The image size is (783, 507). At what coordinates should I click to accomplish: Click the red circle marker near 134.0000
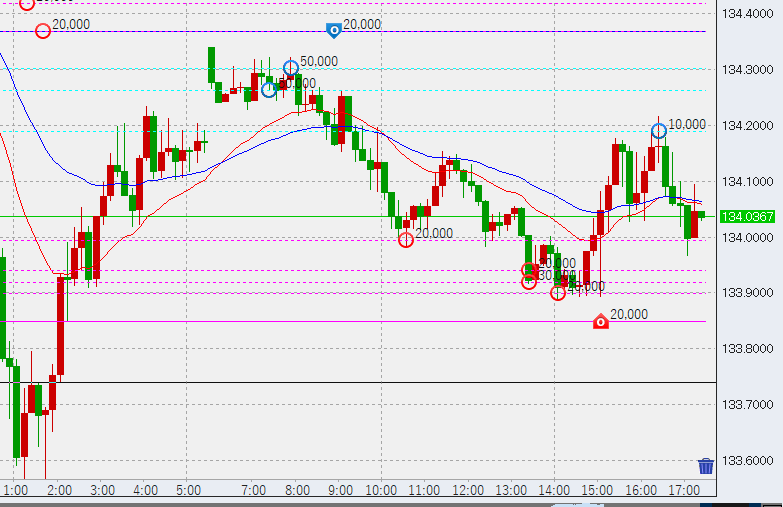click(405, 239)
